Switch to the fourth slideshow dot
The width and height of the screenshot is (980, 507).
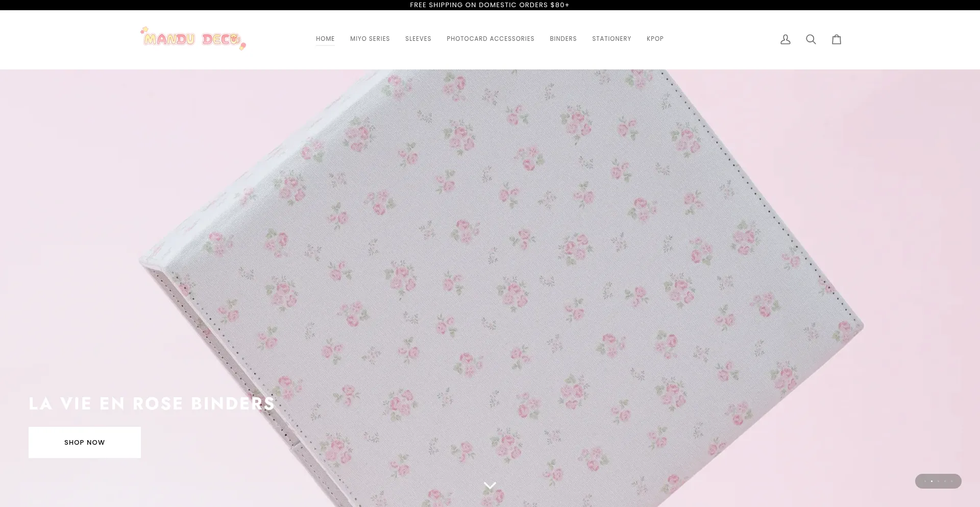(945, 481)
